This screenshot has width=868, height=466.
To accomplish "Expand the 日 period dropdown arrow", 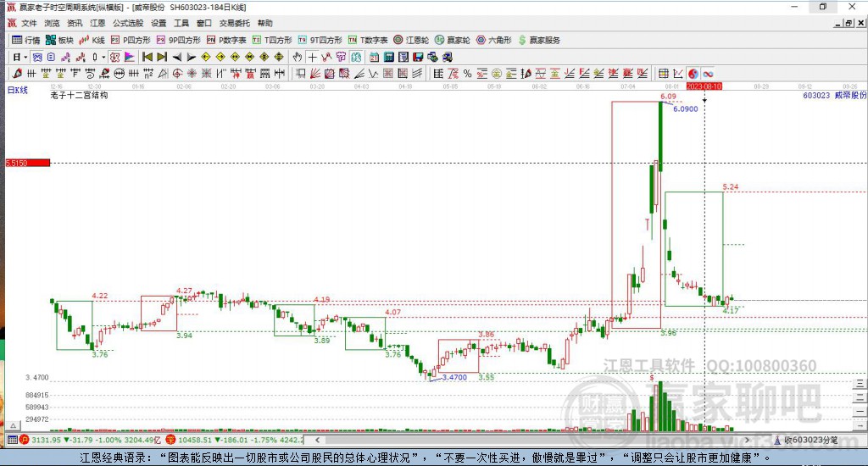I will point(25,57).
